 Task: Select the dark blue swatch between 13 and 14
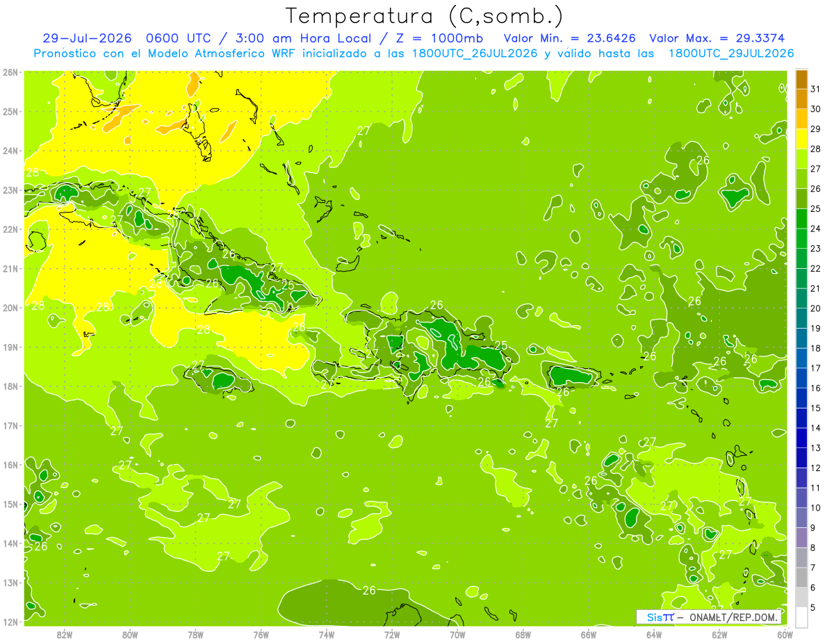(801, 438)
